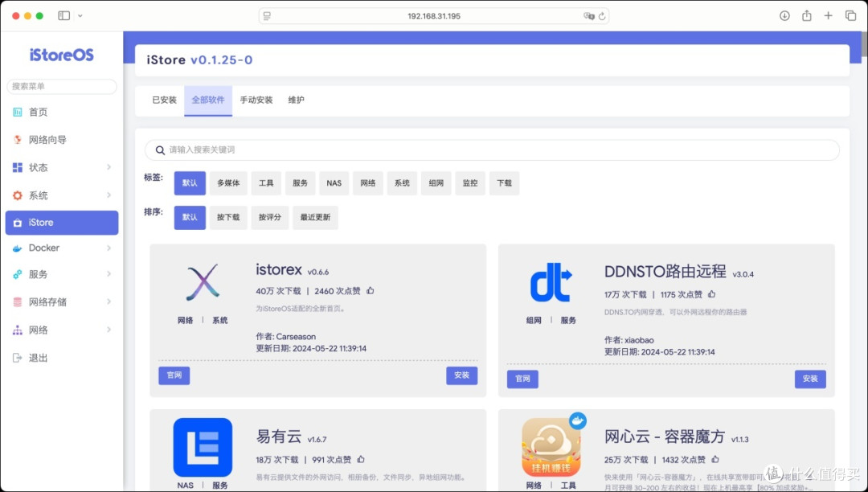Install istorex with 安装 button
The height and width of the screenshot is (492, 868).
(461, 375)
